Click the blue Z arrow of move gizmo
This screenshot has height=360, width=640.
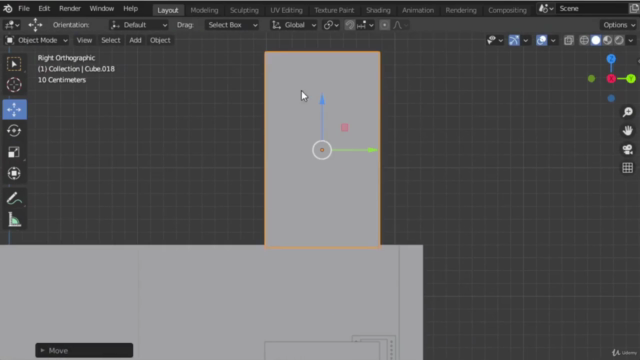coord(322,99)
